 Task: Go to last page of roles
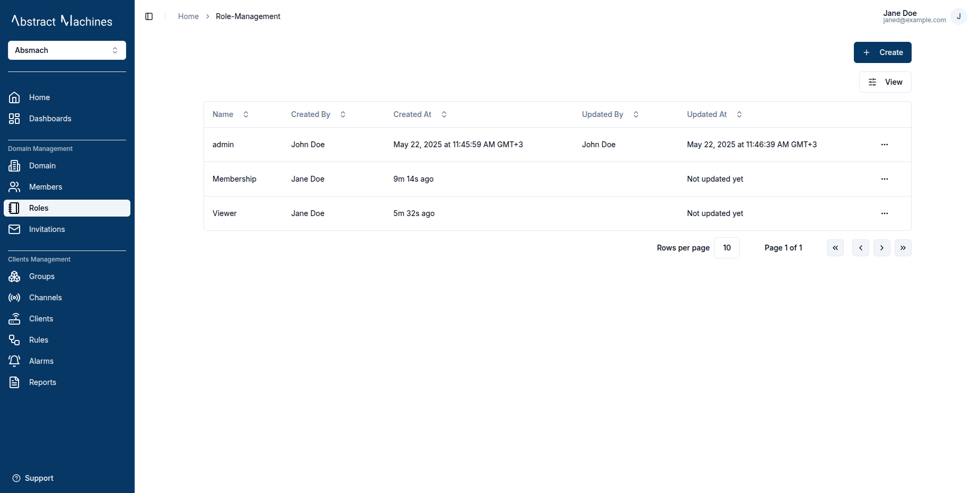click(x=903, y=248)
